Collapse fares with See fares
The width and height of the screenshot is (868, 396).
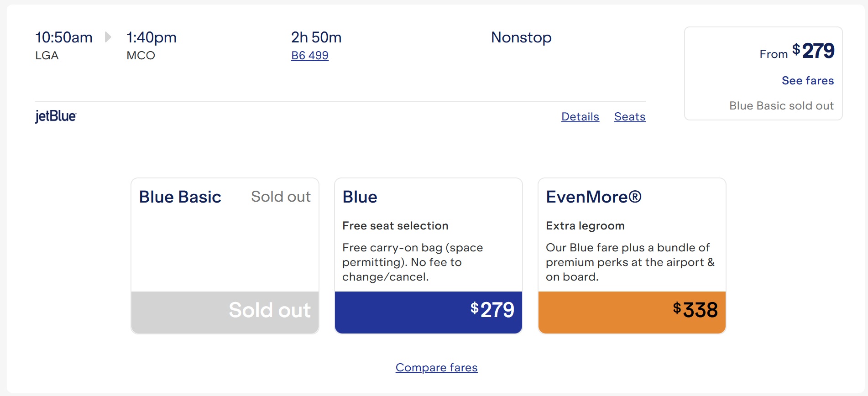808,81
